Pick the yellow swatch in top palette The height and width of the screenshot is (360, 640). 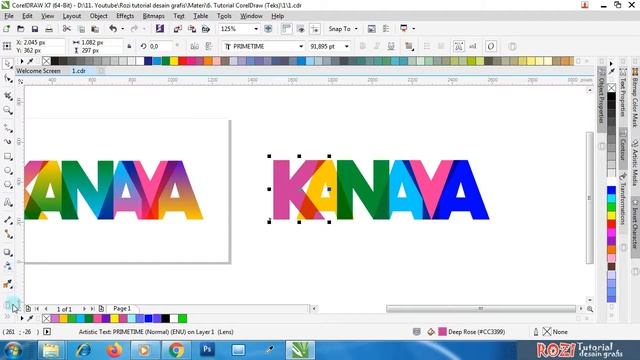coord(174,61)
